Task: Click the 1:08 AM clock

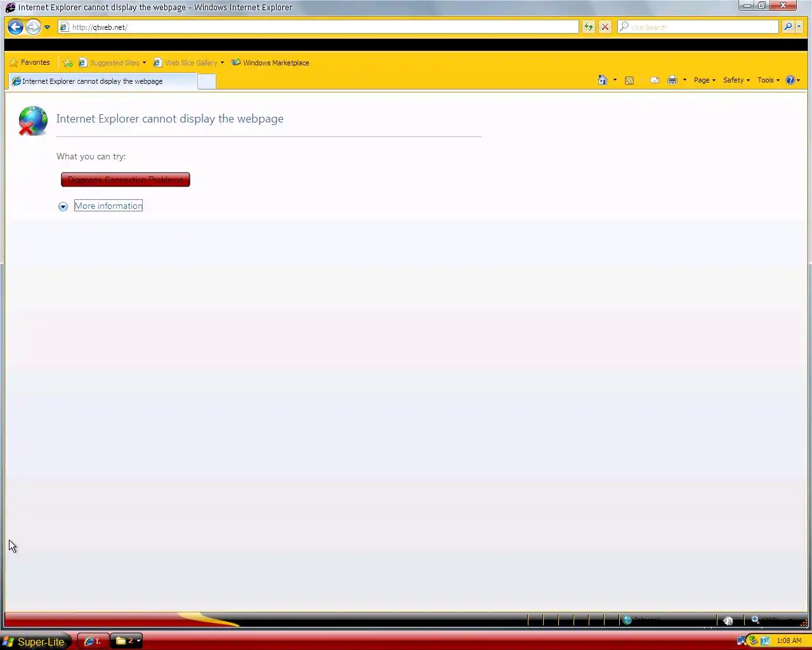Action: coord(789,640)
